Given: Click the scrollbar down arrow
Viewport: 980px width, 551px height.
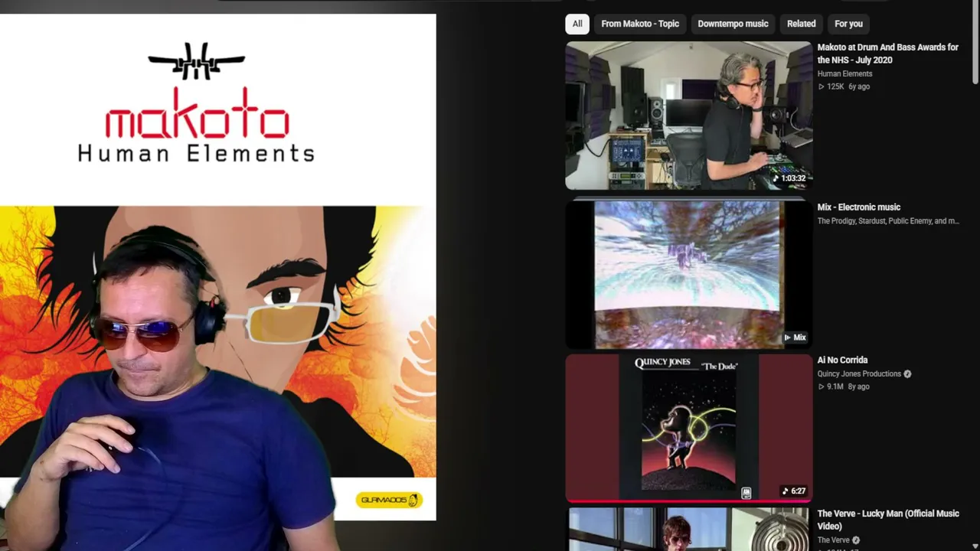Looking at the screenshot, I should point(975,546).
